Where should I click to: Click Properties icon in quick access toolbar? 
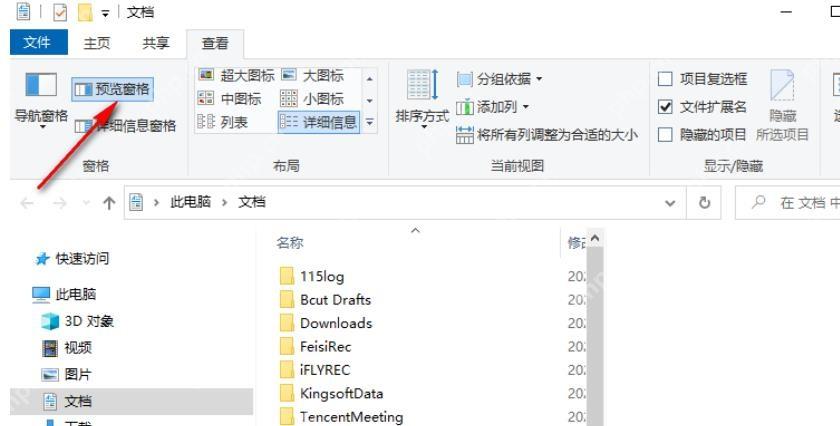(x=60, y=12)
